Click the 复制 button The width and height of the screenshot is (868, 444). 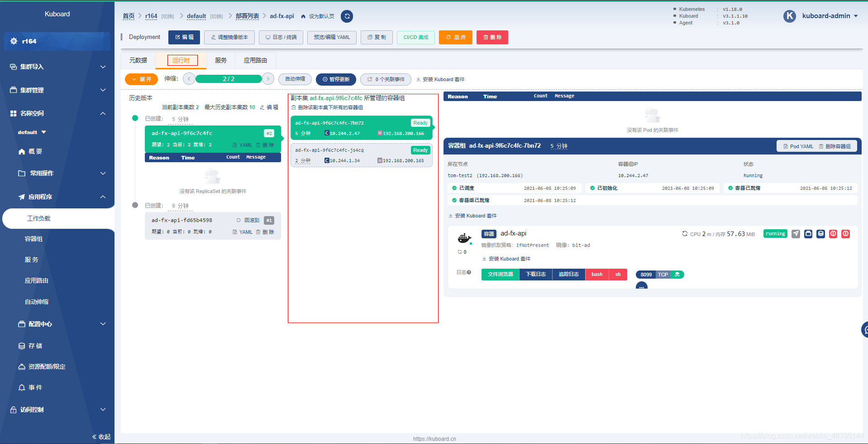(x=377, y=37)
